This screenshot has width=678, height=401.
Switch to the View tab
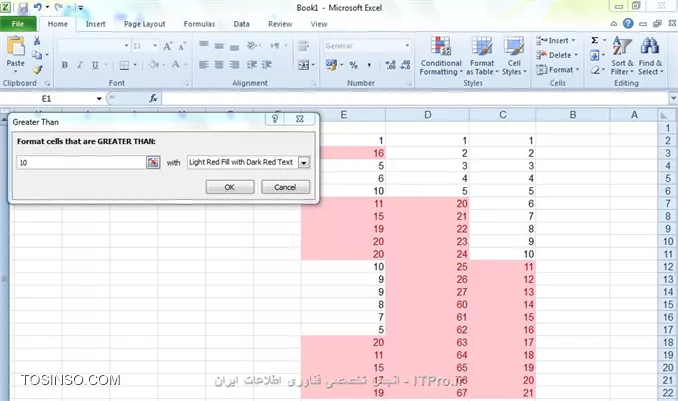[x=319, y=24]
